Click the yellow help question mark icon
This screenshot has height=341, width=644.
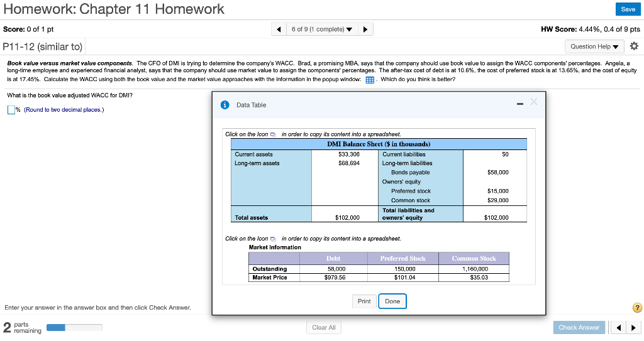pyautogui.click(x=637, y=307)
